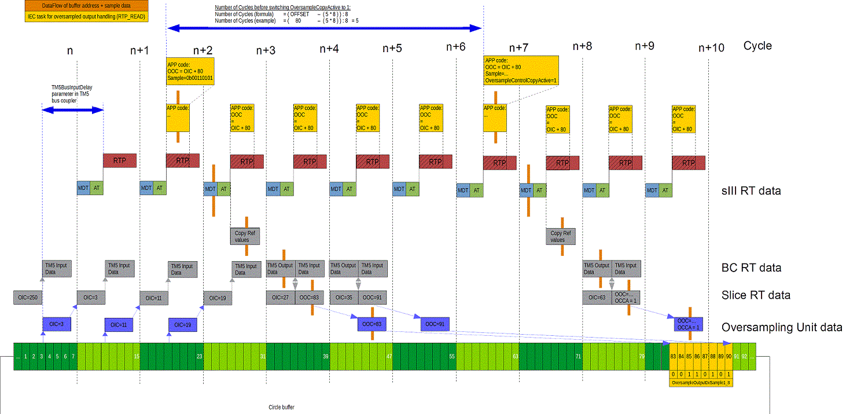Screen dimensions: 868x414
Task: Select buffer cell 90 in the yellow section
Action: point(729,356)
